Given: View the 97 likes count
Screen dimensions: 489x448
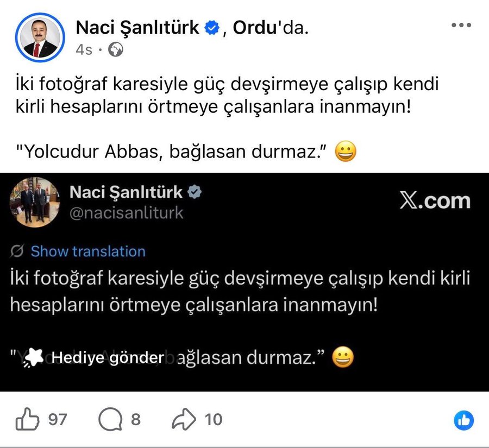Looking at the screenshot, I should 58,420.
